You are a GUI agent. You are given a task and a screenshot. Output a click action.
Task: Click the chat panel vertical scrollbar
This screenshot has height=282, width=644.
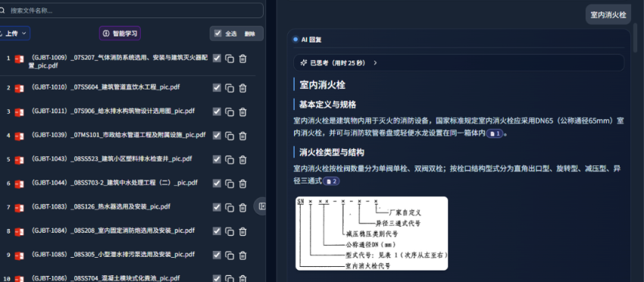tap(636, 37)
